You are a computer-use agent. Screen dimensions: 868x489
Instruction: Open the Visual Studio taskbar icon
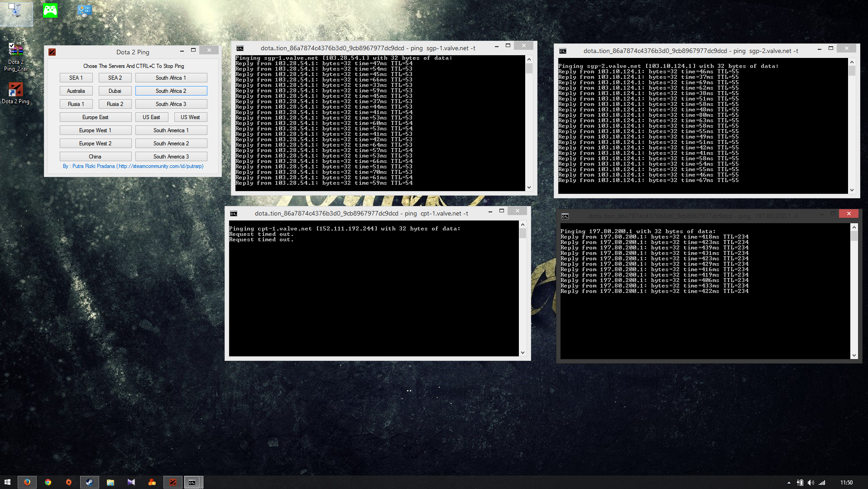coord(131,482)
